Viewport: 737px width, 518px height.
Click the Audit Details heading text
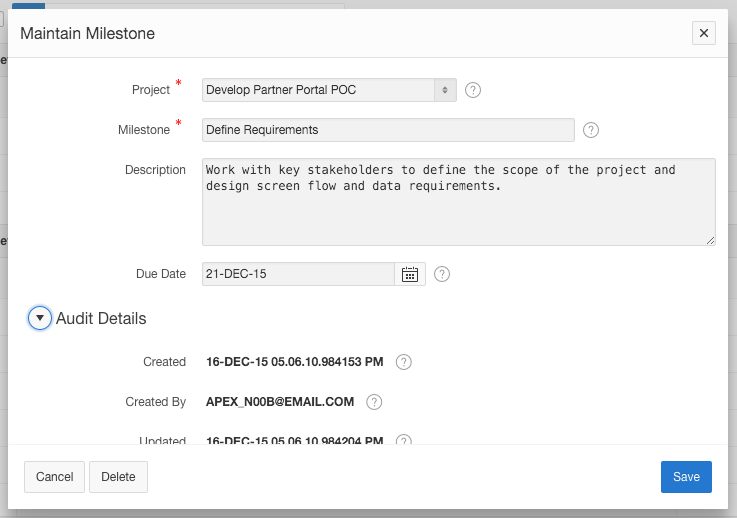pos(101,318)
